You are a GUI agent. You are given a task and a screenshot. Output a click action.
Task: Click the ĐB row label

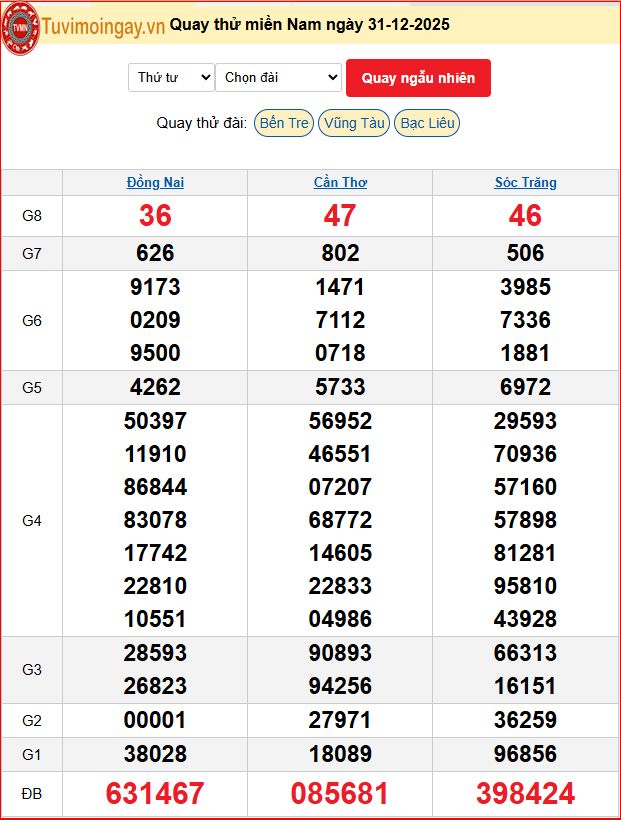[32, 794]
